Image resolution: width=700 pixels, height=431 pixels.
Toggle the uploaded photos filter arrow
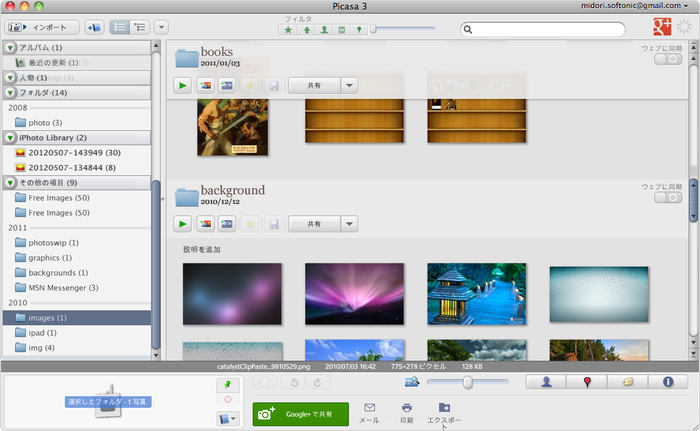306,30
